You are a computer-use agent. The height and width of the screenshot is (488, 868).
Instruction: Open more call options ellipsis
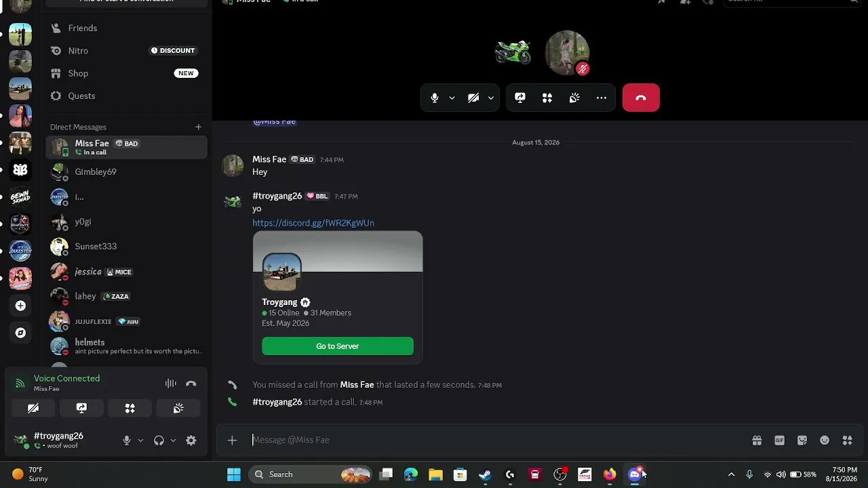tap(601, 98)
